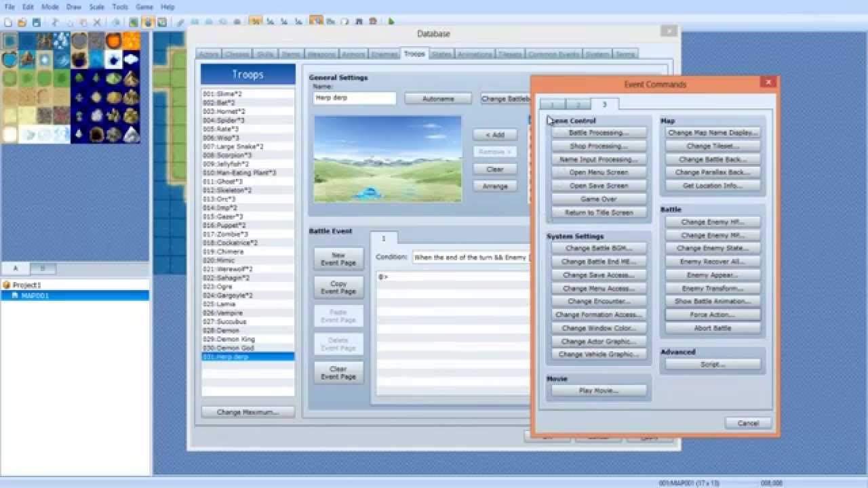Viewport: 868px width, 488px height.
Task: Open the States tab in Database
Action: click(x=441, y=54)
